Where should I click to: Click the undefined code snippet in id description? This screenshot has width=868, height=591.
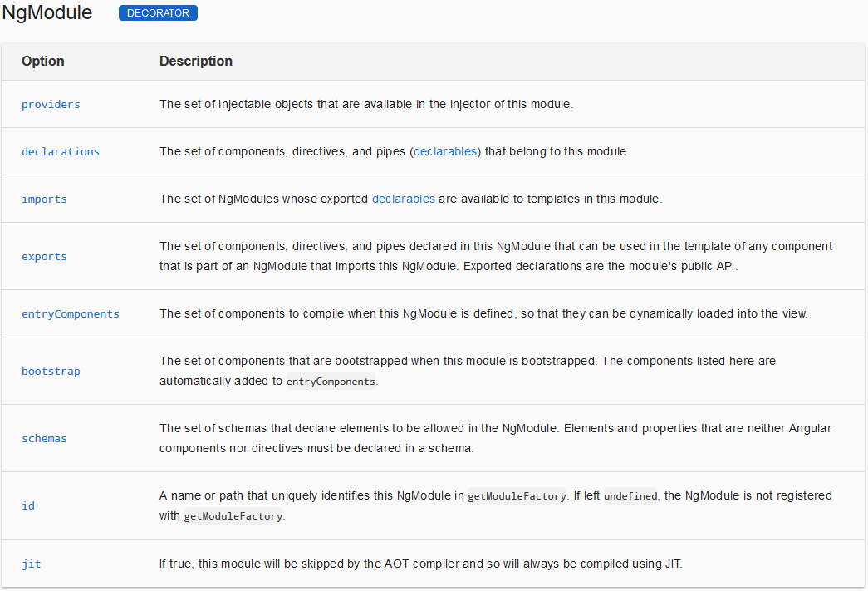coord(630,495)
